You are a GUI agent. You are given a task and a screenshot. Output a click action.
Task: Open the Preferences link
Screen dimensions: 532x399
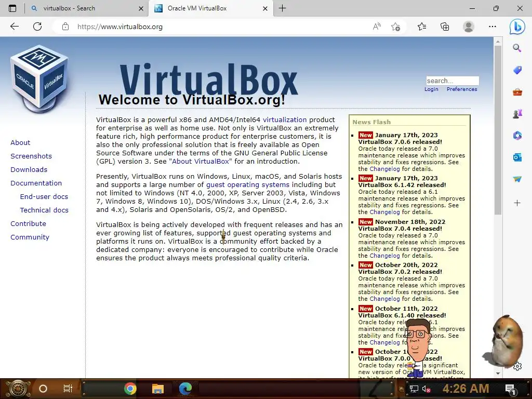coord(462,89)
